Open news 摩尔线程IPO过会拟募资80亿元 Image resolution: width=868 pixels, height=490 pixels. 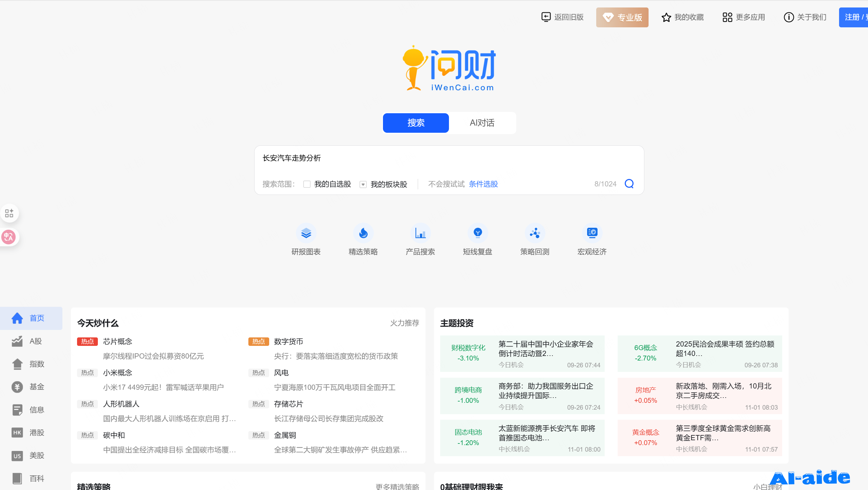tap(153, 356)
